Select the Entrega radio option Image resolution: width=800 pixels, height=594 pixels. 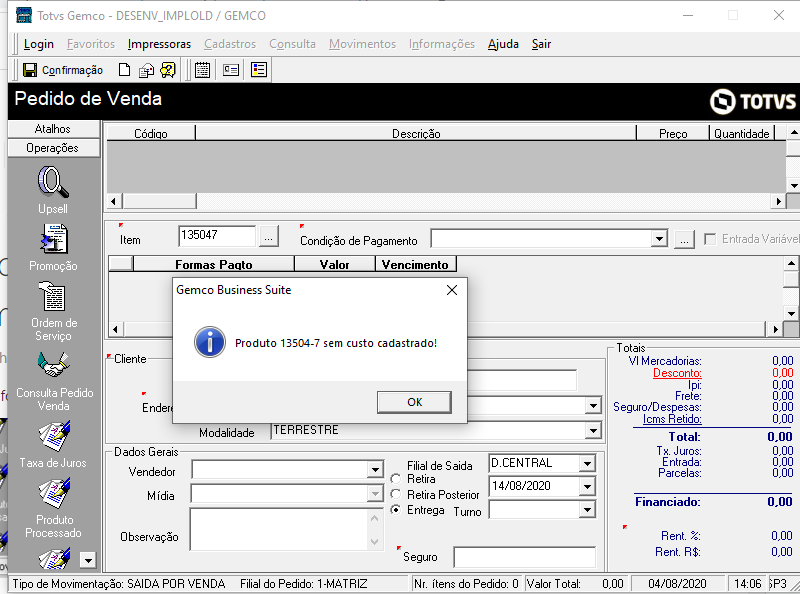click(x=395, y=509)
